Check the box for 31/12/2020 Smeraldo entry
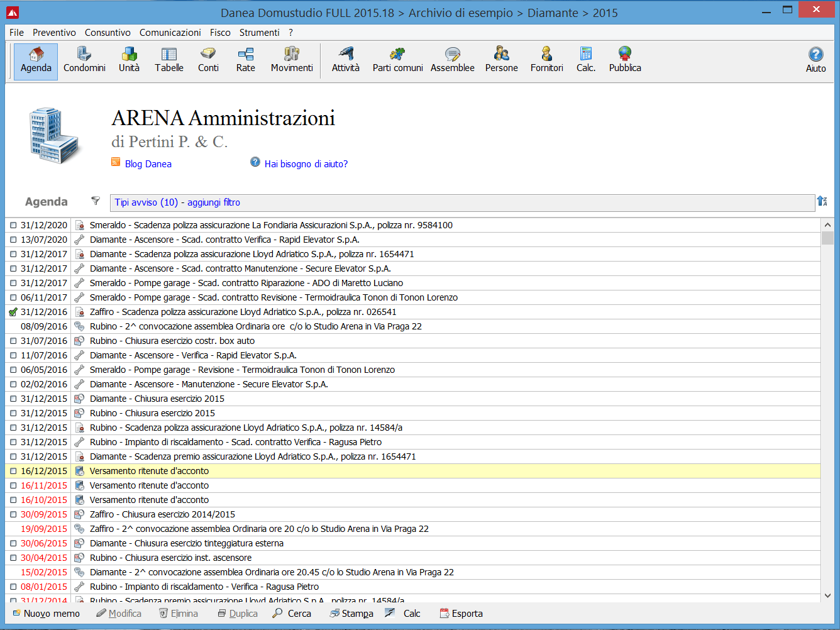Viewport: 840px width, 630px height. coord(13,225)
